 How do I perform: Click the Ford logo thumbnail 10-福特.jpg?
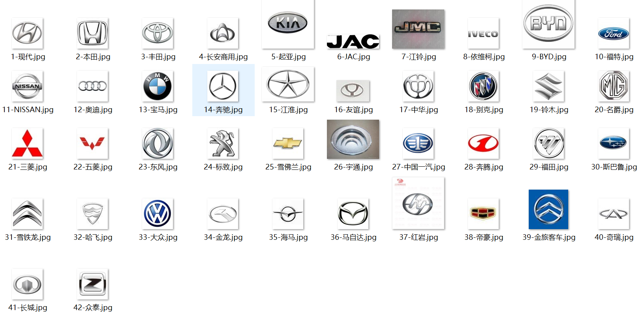[614, 33]
